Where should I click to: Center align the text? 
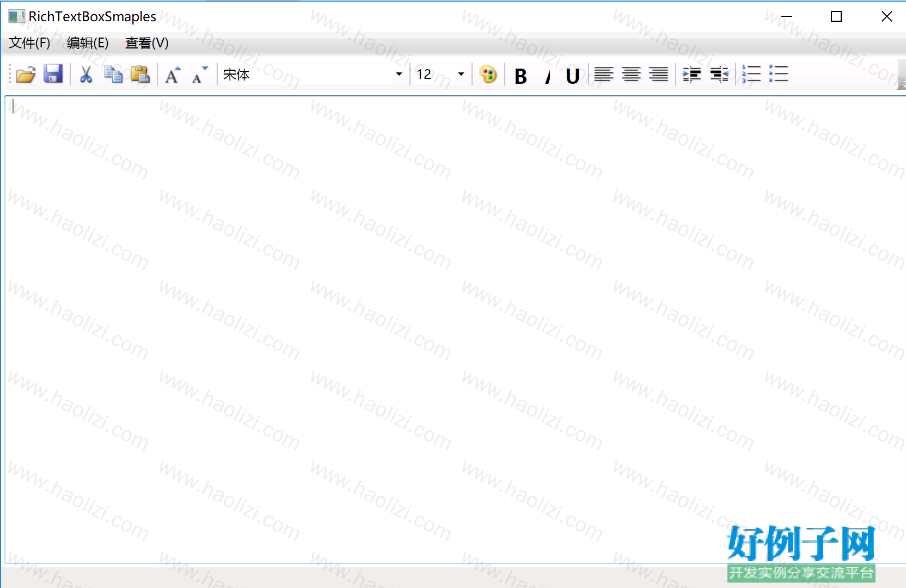coord(631,74)
